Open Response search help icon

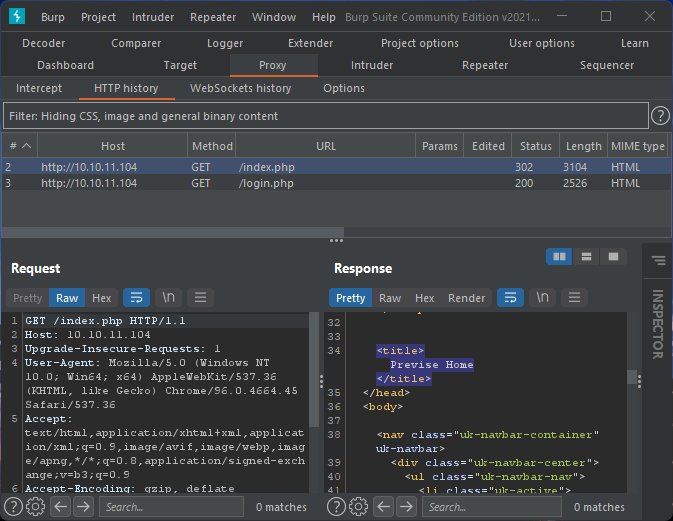[336, 507]
